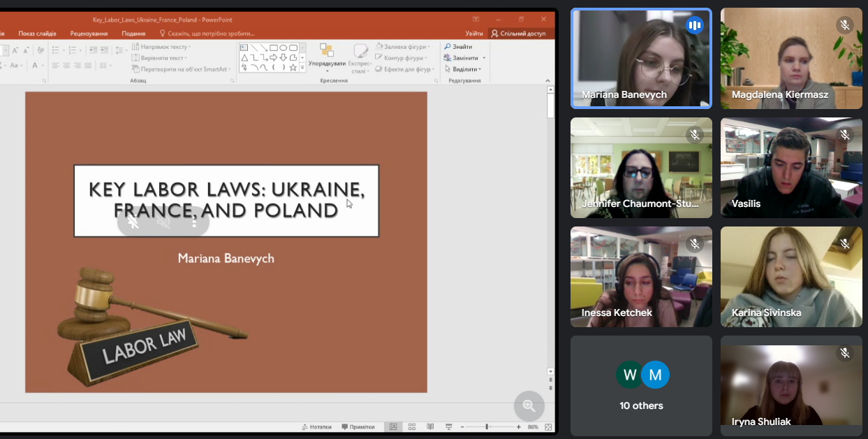Apply bullet list formatting
The image size is (868, 439).
pos(55,50)
